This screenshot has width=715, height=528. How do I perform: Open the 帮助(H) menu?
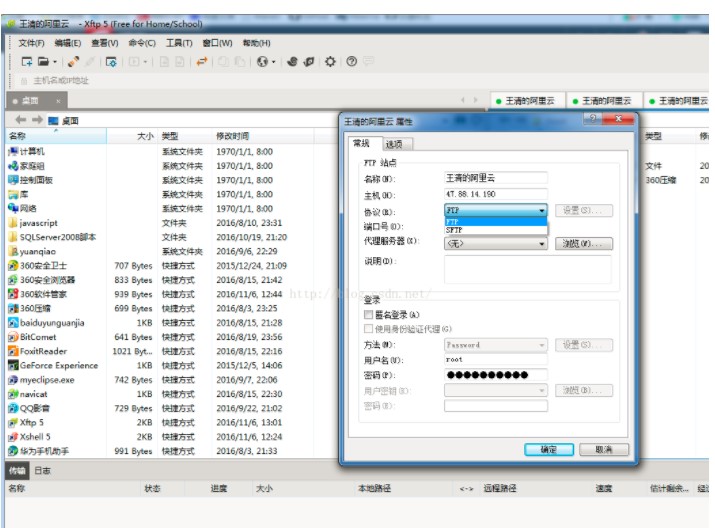tap(257, 43)
